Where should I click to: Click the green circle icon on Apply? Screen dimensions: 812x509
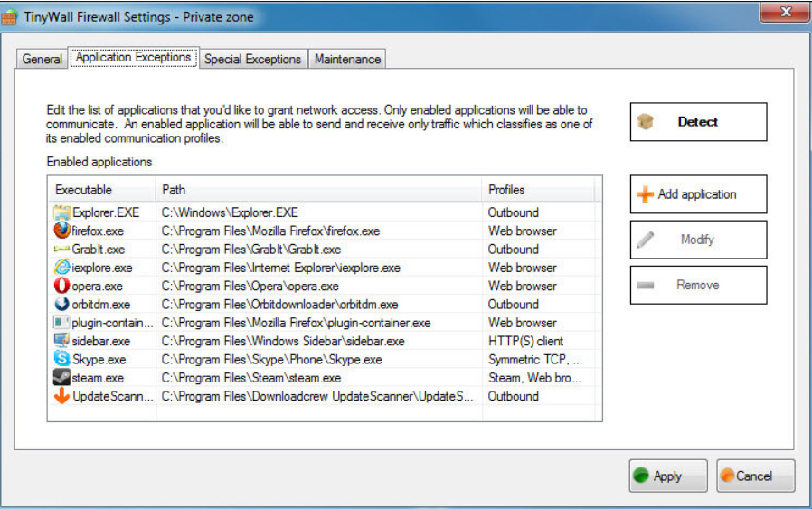[x=641, y=476]
